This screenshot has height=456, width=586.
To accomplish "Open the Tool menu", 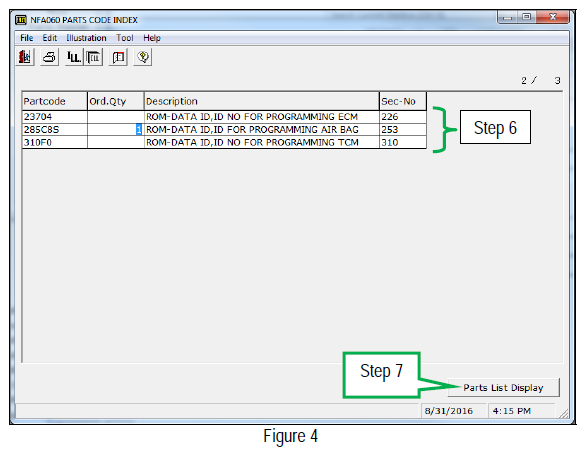I will click(124, 38).
